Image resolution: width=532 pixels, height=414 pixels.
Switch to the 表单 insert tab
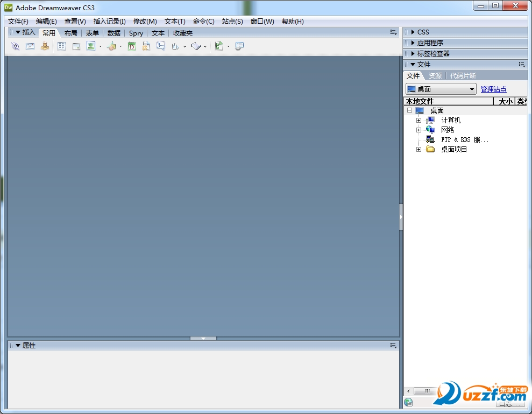coord(93,33)
